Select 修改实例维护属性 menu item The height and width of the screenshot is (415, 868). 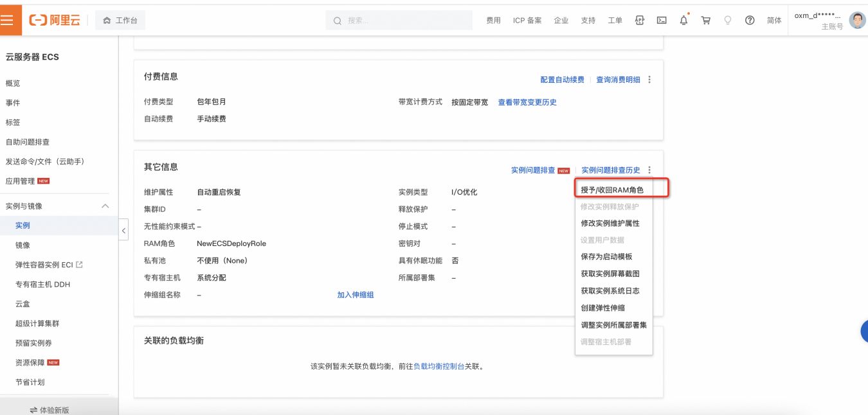pos(610,224)
